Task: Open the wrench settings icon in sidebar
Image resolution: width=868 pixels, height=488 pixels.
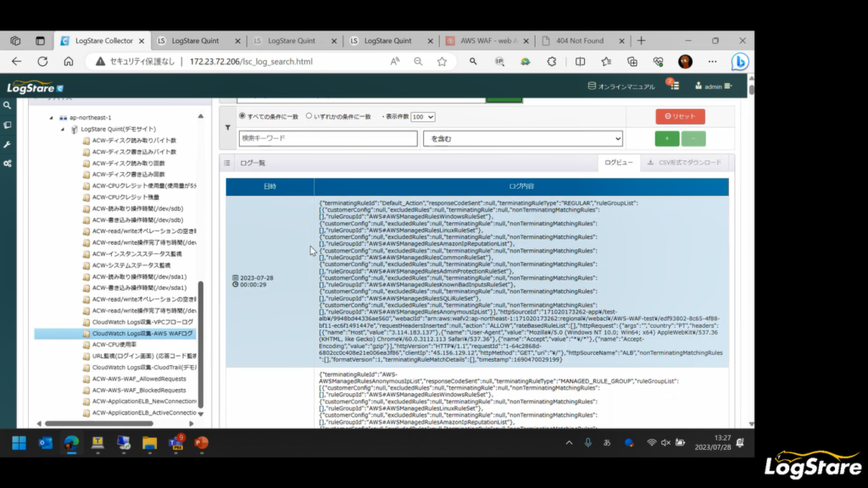Action: pos(7,144)
